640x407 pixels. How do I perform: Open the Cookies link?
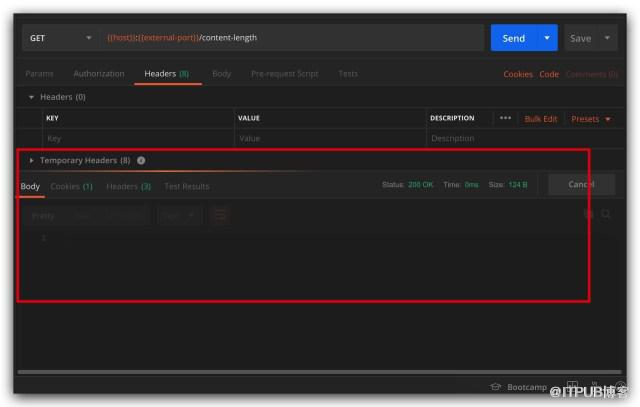(x=518, y=74)
